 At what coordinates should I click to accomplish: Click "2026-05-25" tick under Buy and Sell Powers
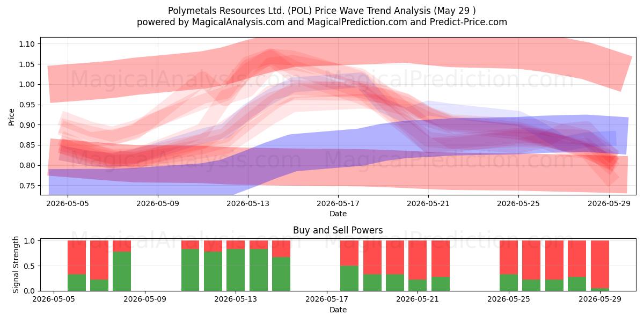coord(509,300)
